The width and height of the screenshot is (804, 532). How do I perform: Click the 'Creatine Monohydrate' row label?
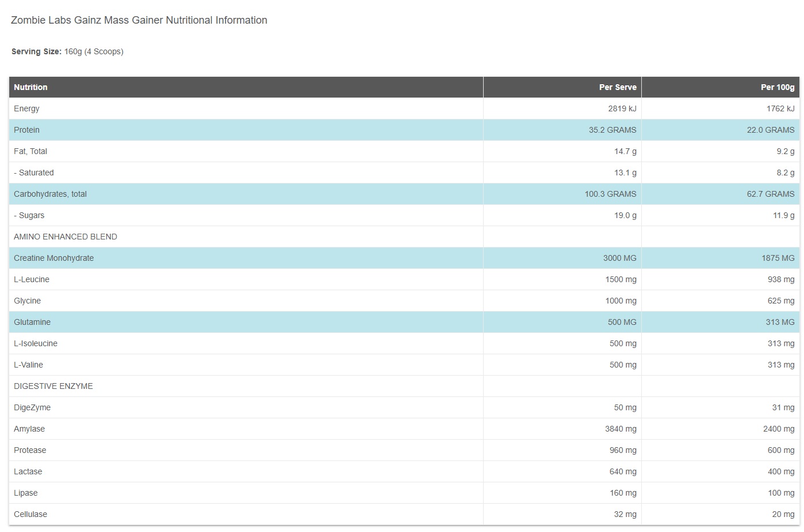(x=54, y=258)
